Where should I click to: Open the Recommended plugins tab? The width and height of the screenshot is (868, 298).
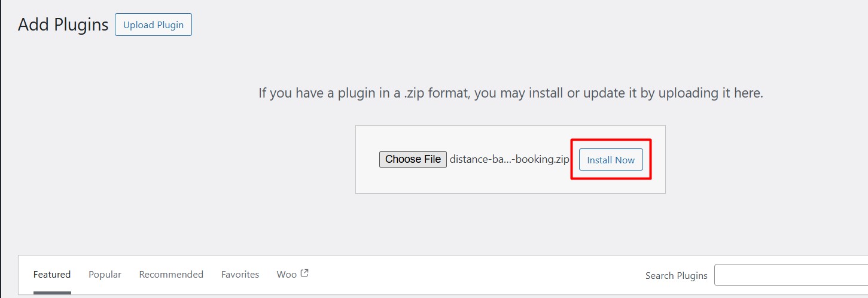pos(171,275)
